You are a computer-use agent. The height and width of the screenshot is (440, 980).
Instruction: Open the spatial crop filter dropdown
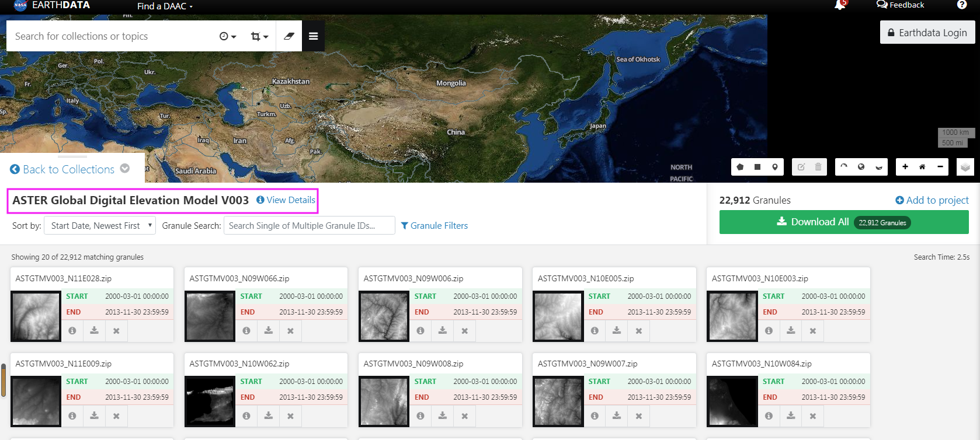(259, 36)
